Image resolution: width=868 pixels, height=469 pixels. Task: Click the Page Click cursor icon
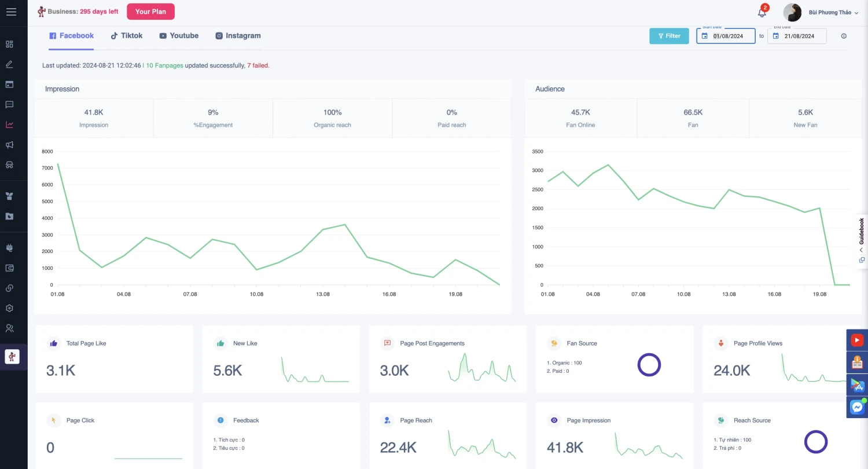[x=54, y=420]
